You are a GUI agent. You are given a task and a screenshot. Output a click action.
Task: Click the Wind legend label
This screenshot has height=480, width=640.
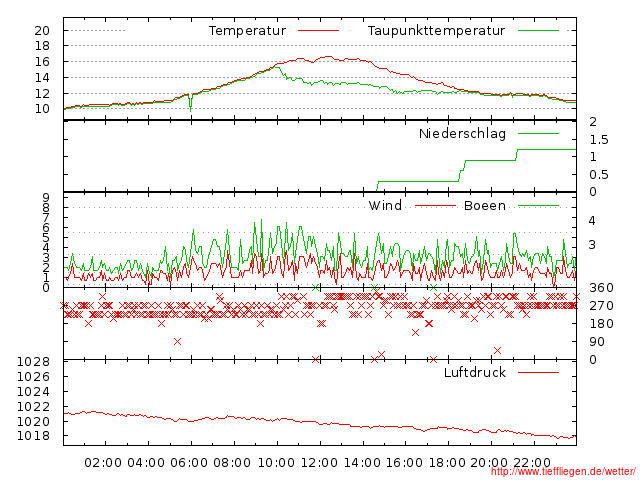385,205
